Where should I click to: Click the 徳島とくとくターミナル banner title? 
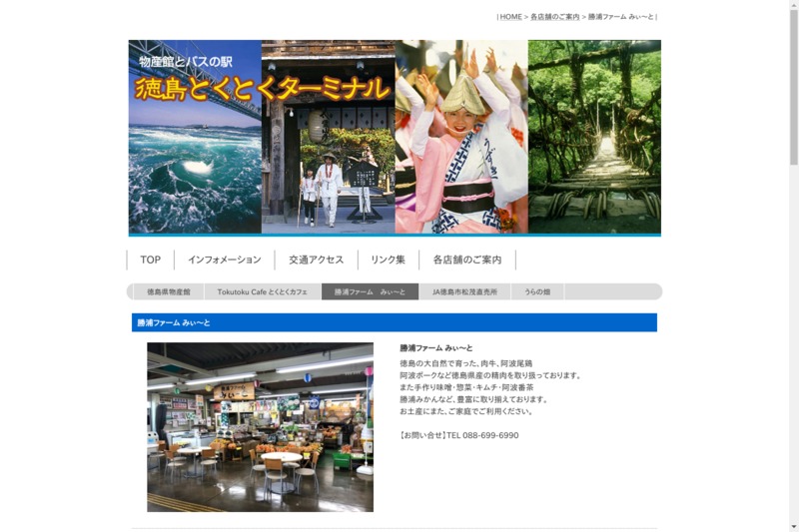[262, 88]
